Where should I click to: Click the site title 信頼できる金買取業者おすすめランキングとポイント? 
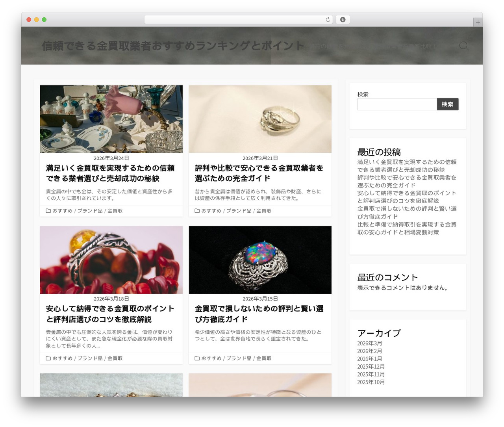(x=173, y=46)
